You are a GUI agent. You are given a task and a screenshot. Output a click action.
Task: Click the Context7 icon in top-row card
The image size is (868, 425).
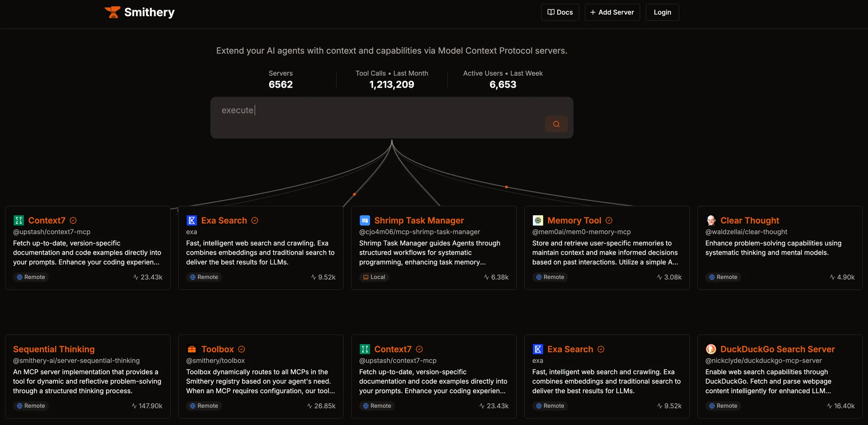(x=19, y=220)
